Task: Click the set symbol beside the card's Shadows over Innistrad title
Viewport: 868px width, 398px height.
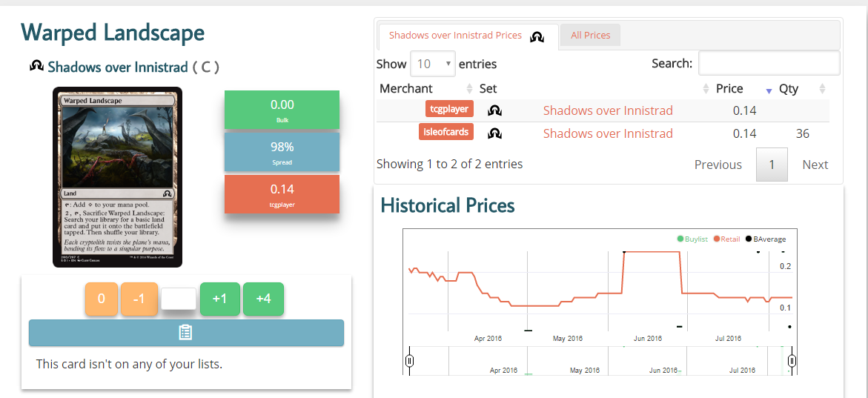Action: tap(36, 67)
